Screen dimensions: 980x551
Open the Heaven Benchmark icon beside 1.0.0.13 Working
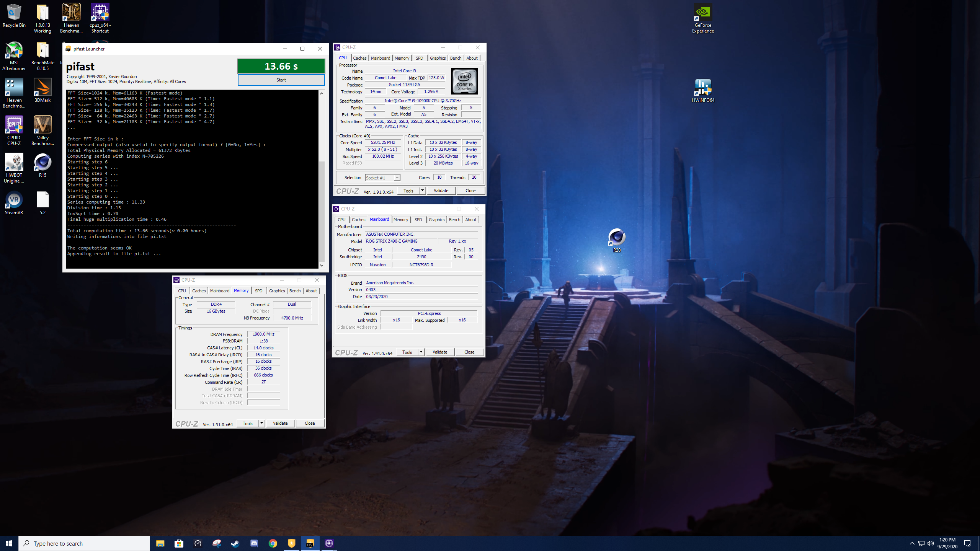click(71, 18)
